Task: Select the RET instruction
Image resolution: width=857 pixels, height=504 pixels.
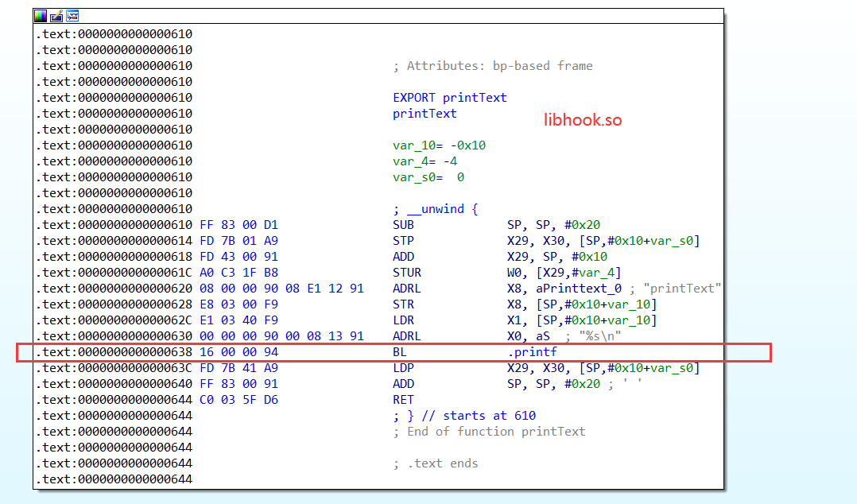Action: point(403,400)
